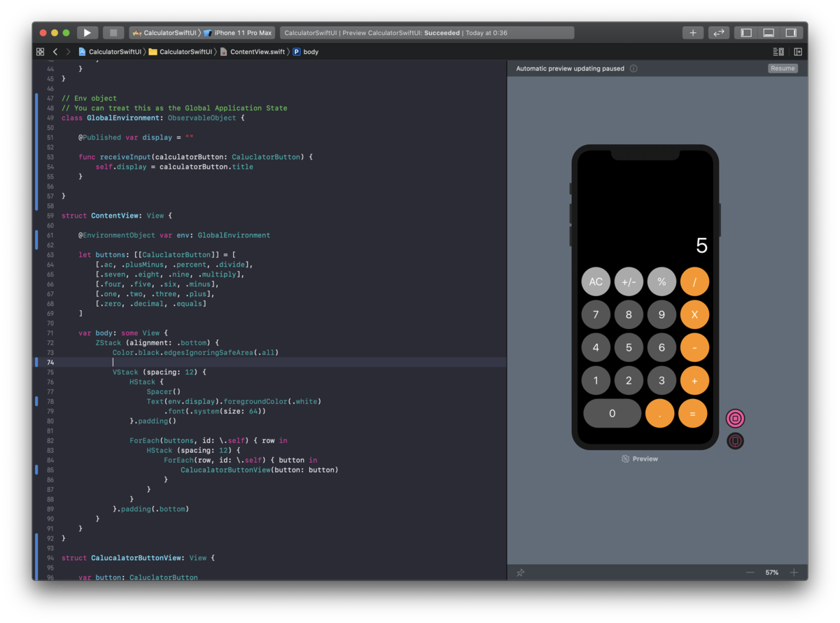840x623 pixels.
Task: Run the CalculatorSwiftUI app
Action: point(87,32)
